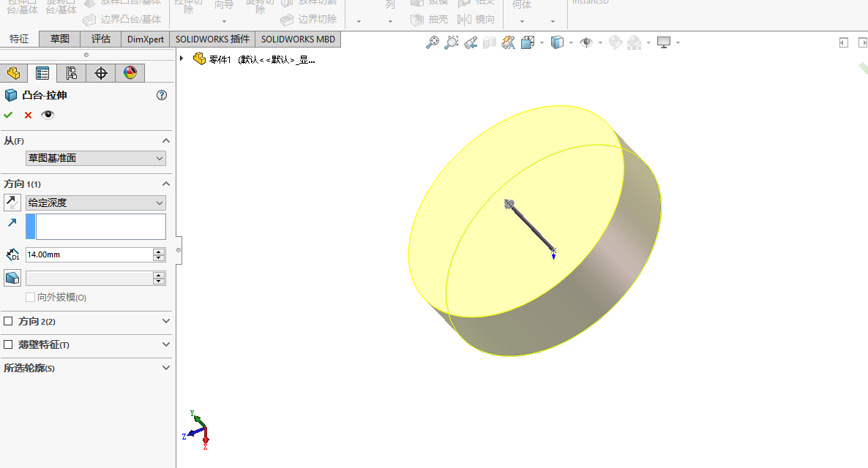This screenshot has height=468, width=868.
Task: Enable the 薄壁特征 checkbox
Action: 9,344
